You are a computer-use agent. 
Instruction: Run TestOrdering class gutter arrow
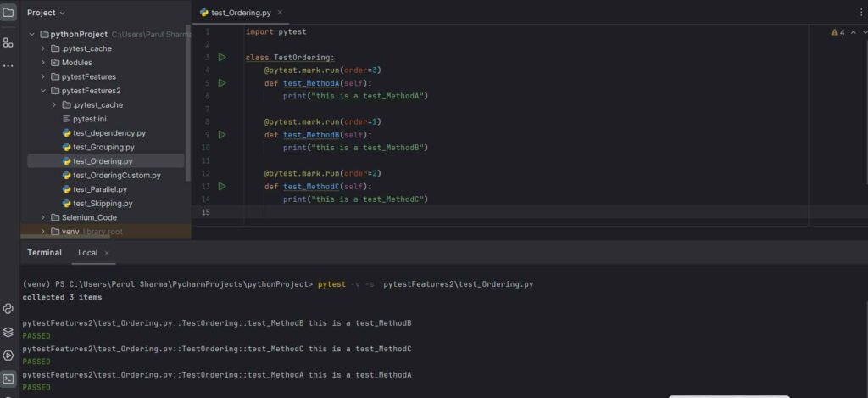222,57
